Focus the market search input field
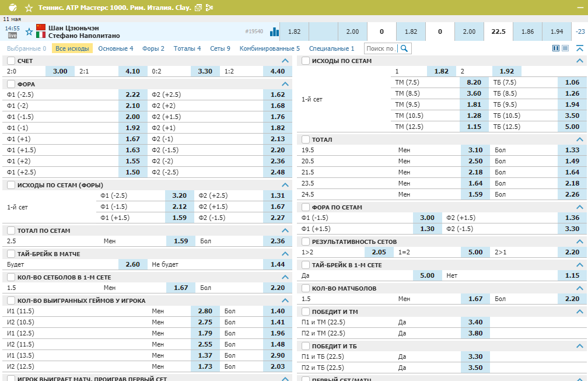Viewport: 588px width, 381px height. (x=380, y=48)
